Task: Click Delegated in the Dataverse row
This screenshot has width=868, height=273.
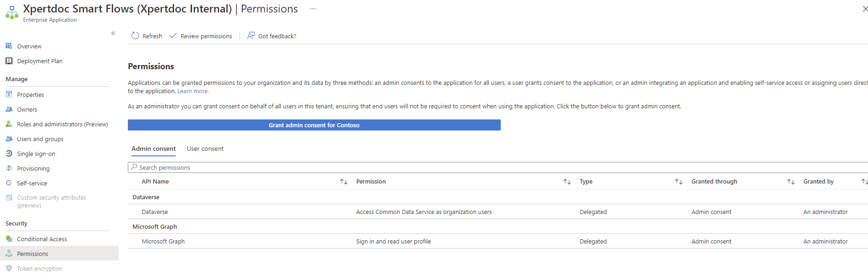Action: pos(593,212)
